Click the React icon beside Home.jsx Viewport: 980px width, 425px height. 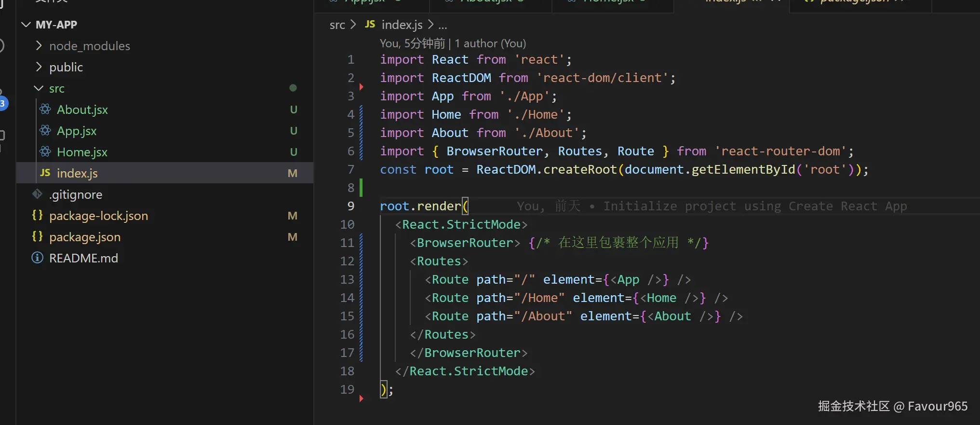(45, 152)
